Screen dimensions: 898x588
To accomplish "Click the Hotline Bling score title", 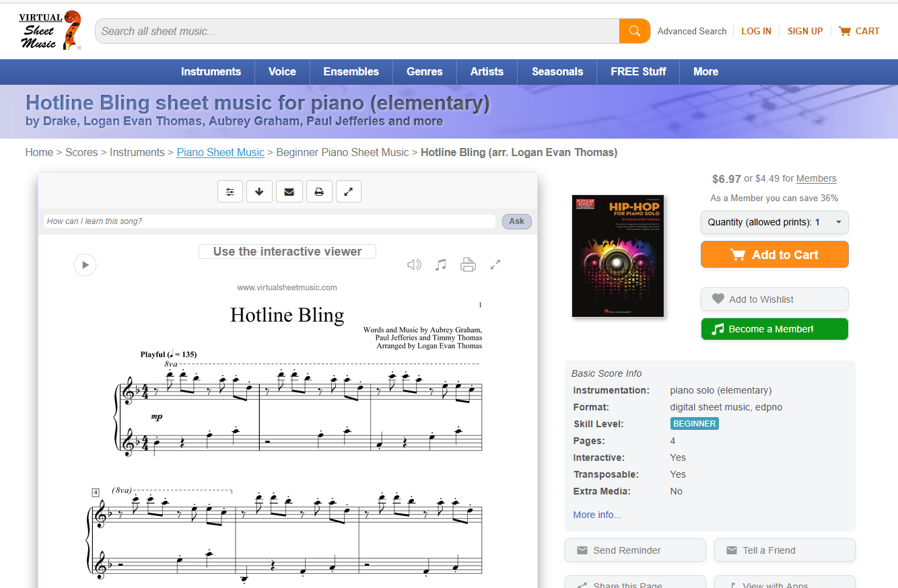I will coord(287,315).
